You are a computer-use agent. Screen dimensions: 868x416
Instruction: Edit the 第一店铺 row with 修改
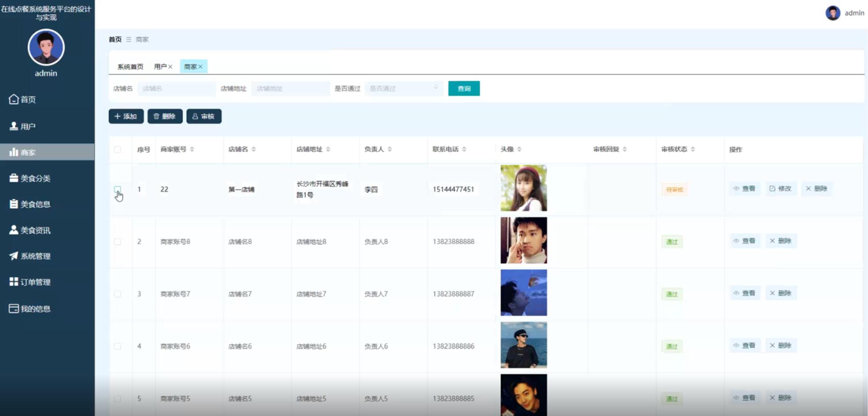pyautogui.click(x=781, y=189)
